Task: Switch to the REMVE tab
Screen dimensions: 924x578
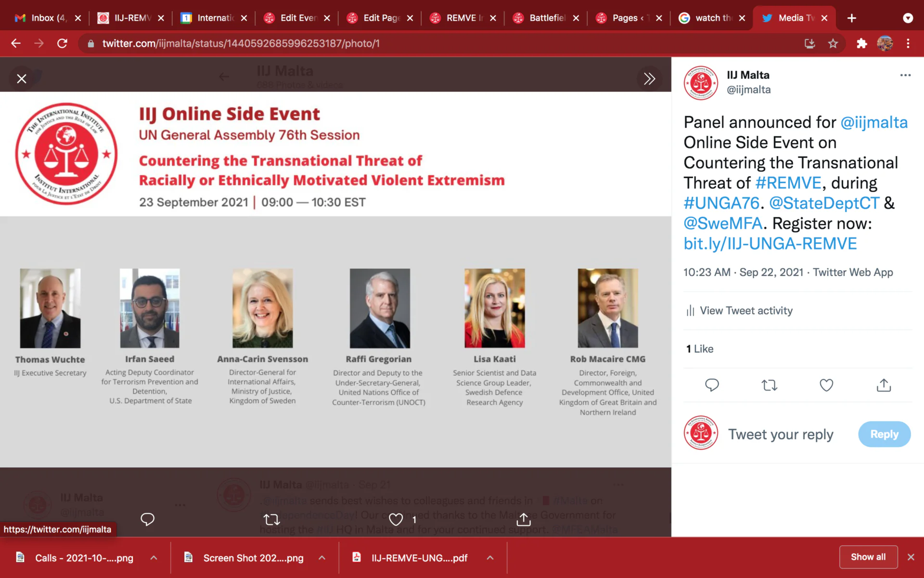Action: pyautogui.click(x=463, y=18)
